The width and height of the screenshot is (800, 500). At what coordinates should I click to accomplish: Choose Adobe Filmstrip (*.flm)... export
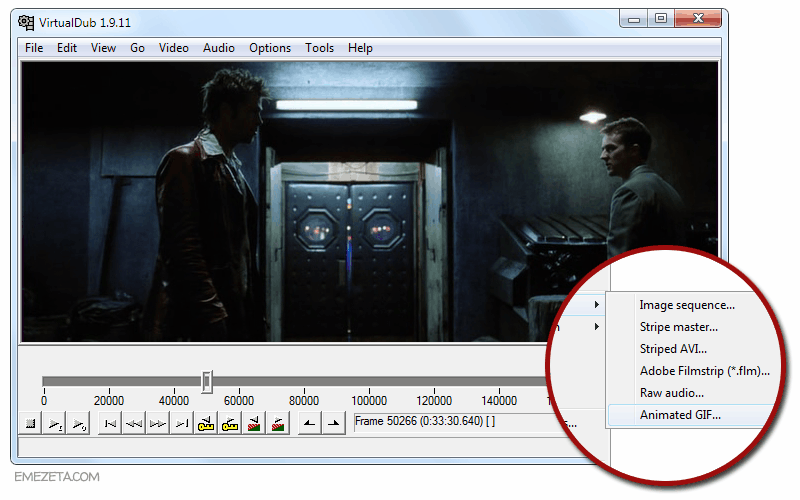pos(705,371)
